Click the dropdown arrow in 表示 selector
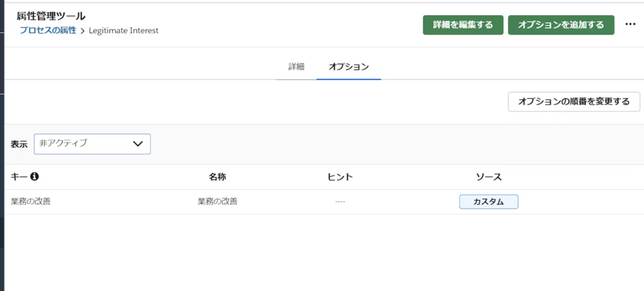Viewport: 644px width, 291px height. coord(138,144)
